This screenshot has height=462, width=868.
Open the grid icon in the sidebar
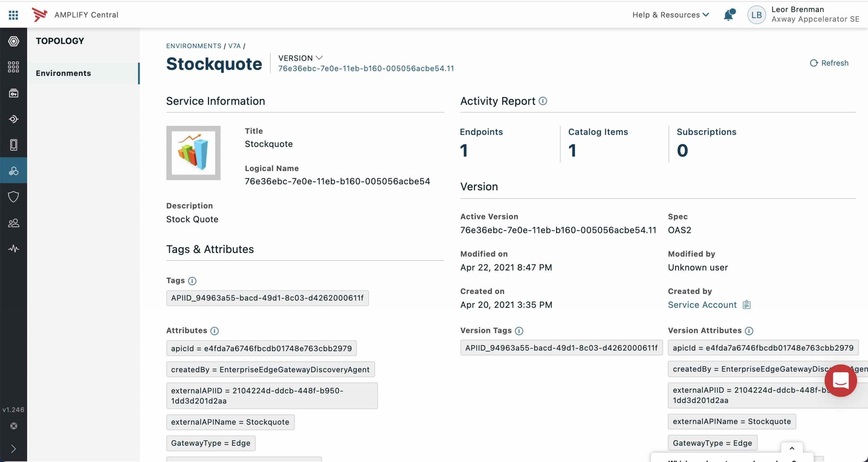click(x=14, y=67)
